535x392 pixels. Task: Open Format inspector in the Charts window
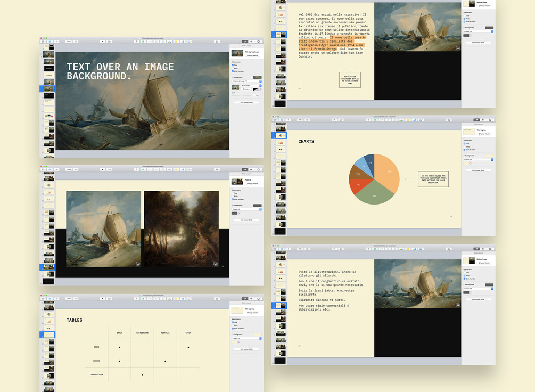click(x=476, y=120)
